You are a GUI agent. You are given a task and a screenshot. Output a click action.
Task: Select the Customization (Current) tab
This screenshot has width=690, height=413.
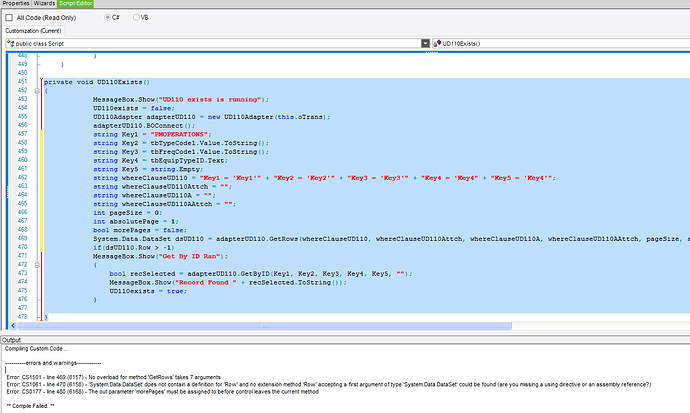tap(33, 31)
